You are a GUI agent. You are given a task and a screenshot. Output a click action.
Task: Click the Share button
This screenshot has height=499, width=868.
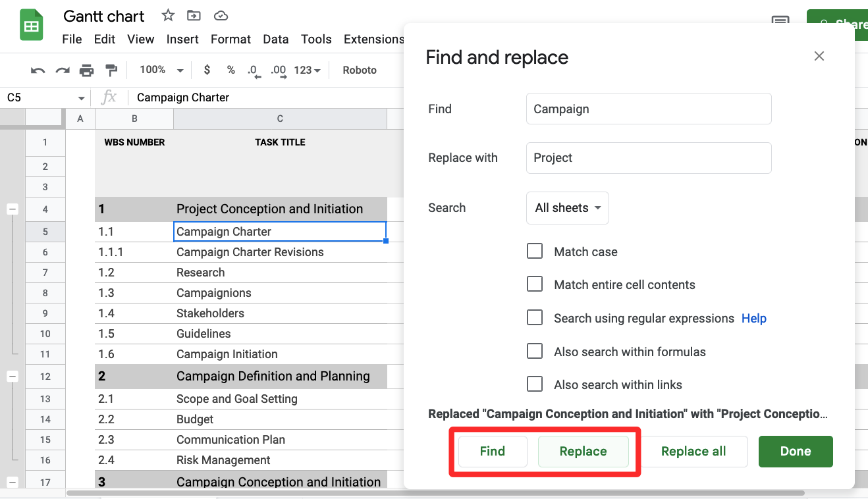(x=837, y=24)
